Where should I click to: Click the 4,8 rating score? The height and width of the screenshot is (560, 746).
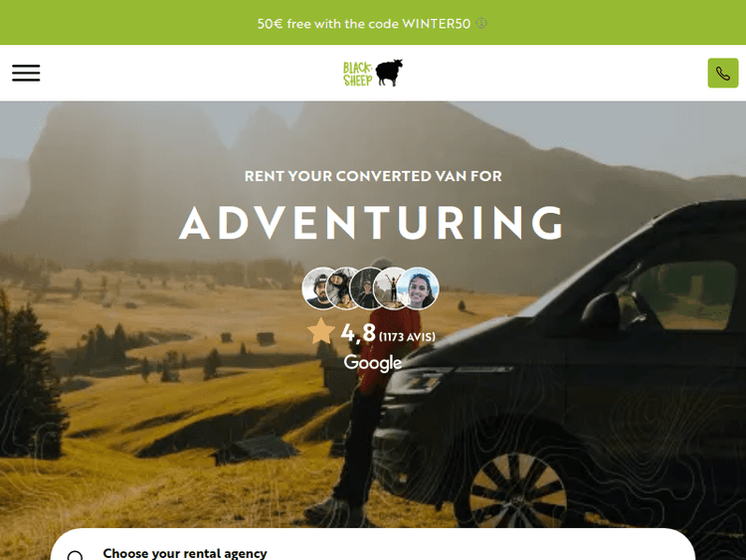click(x=358, y=332)
